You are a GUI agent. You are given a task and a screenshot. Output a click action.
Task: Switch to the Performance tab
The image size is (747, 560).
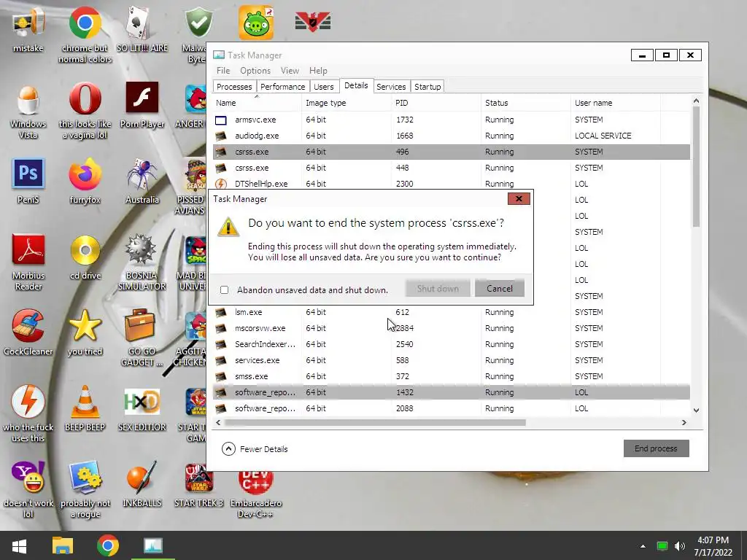[282, 87]
